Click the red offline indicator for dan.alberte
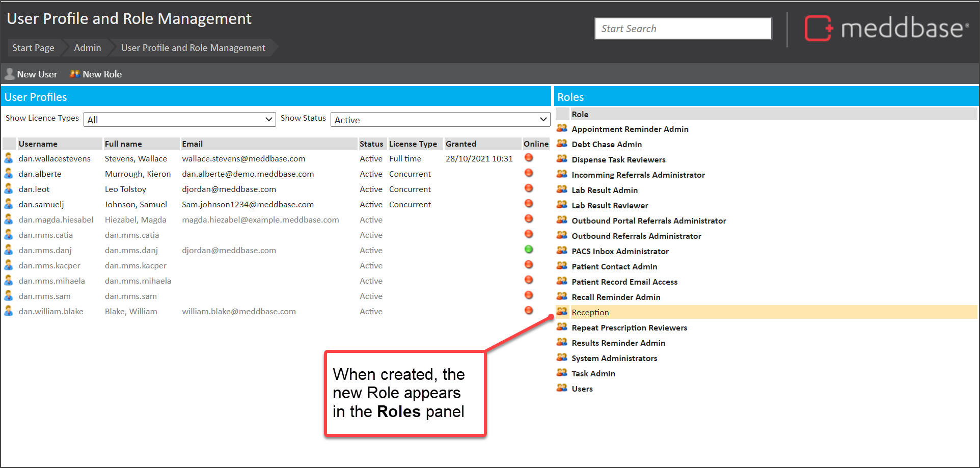Image resolution: width=980 pixels, height=468 pixels. pyautogui.click(x=529, y=173)
